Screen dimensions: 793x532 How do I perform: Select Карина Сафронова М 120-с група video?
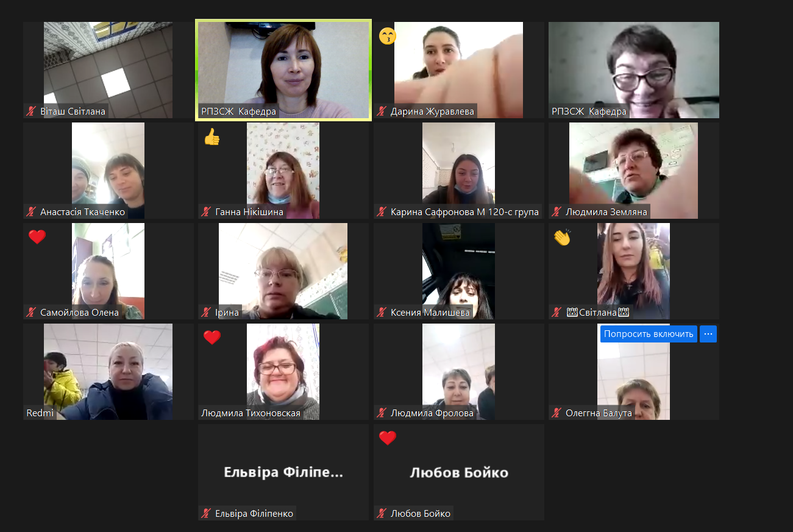click(x=459, y=171)
